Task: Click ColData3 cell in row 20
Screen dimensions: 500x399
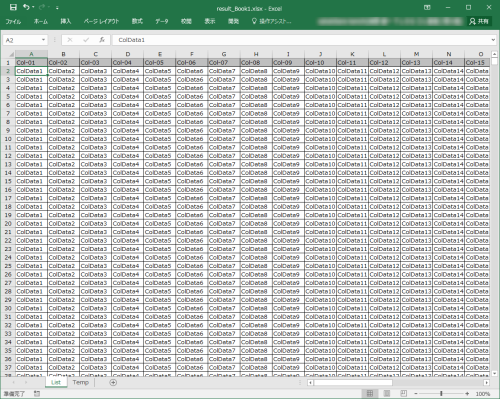Action: pos(96,223)
